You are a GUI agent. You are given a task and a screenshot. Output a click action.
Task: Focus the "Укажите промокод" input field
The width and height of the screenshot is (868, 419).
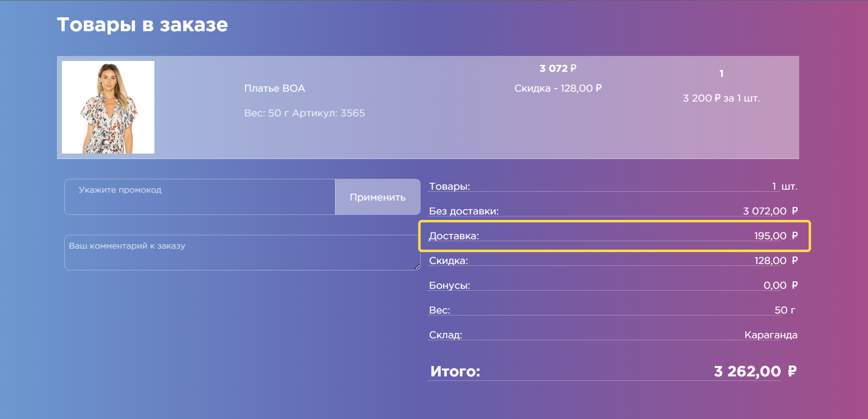pos(199,197)
